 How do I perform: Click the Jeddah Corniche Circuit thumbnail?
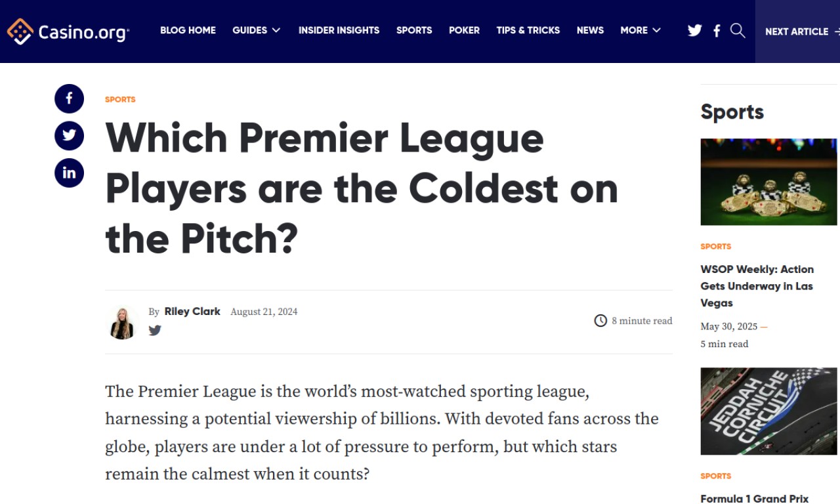(x=769, y=411)
